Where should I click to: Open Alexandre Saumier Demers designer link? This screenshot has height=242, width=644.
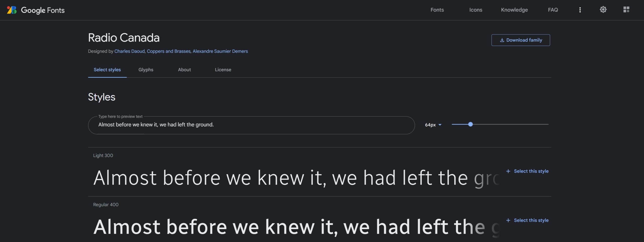(x=220, y=51)
